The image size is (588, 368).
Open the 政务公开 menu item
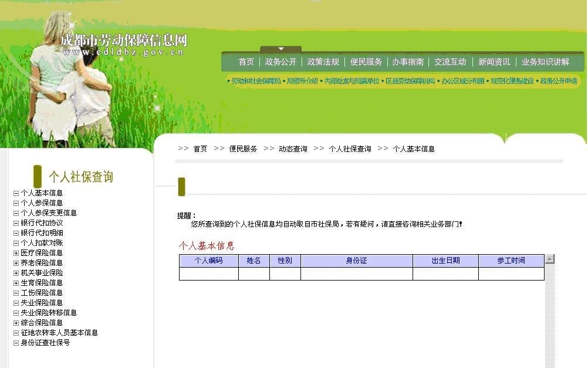pyautogui.click(x=279, y=61)
